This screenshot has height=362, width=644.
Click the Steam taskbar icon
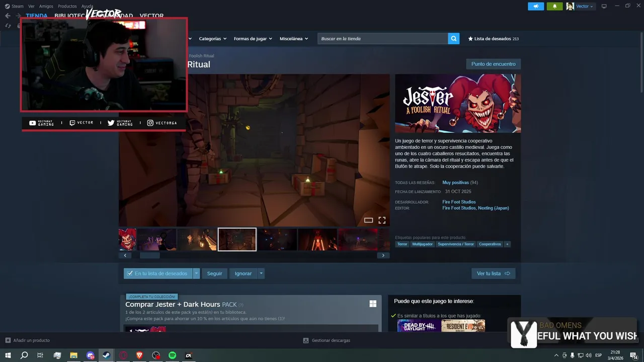pos(106,355)
